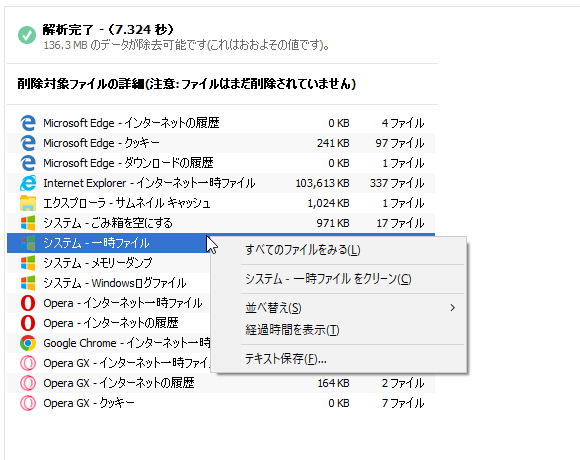Select row Microsoft Edge - クッキー
This screenshot has width=580, height=460.
pos(221,143)
